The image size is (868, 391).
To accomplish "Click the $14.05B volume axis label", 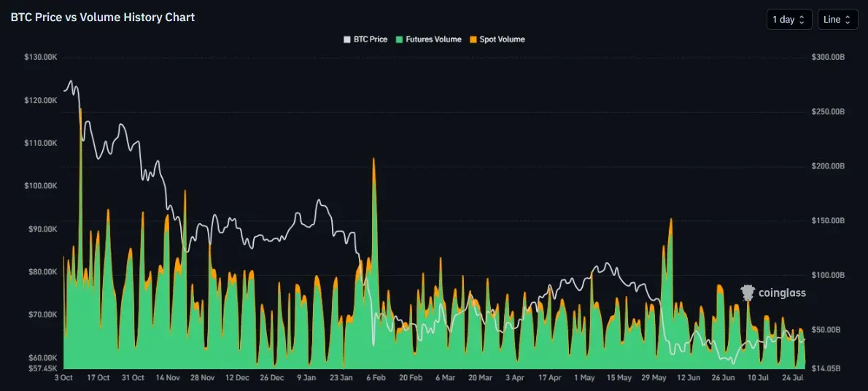I will point(826,368).
